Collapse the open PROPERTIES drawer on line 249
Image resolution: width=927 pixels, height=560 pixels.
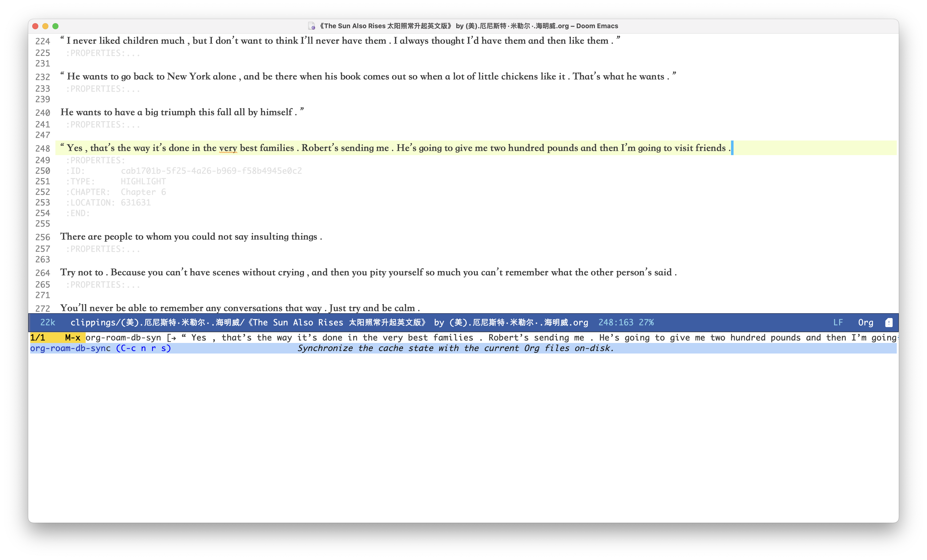tap(95, 160)
